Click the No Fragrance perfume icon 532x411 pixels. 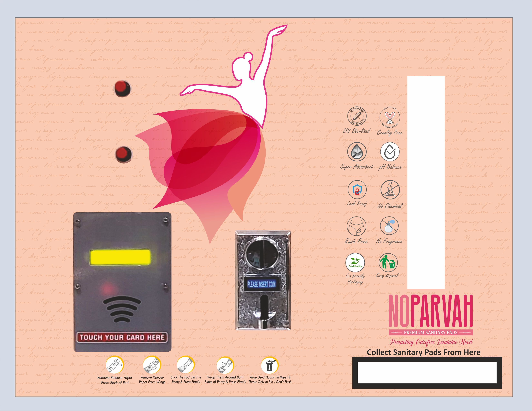(389, 226)
